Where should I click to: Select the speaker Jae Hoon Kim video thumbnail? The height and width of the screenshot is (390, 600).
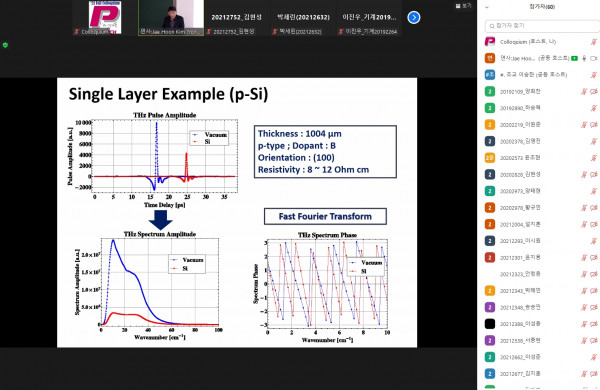coord(171,18)
